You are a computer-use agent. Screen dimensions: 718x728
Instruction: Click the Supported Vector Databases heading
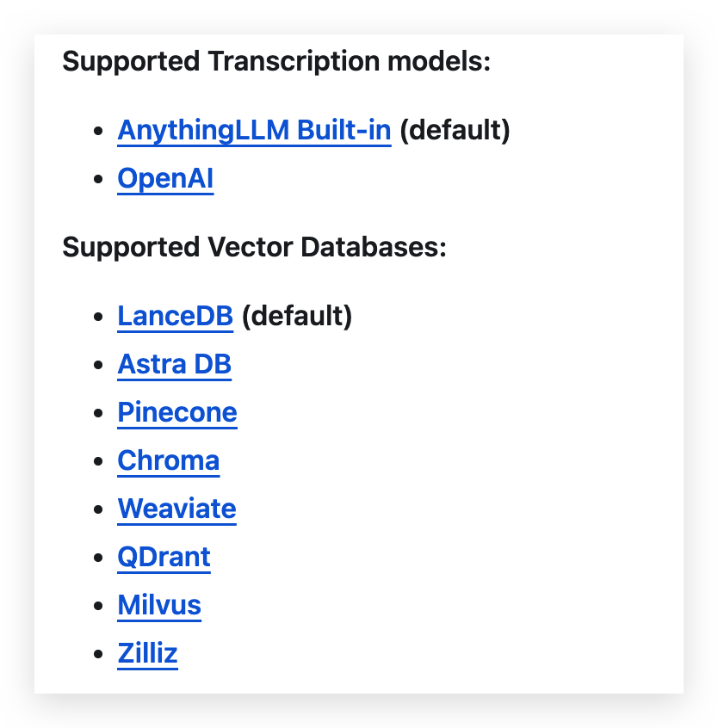(255, 248)
